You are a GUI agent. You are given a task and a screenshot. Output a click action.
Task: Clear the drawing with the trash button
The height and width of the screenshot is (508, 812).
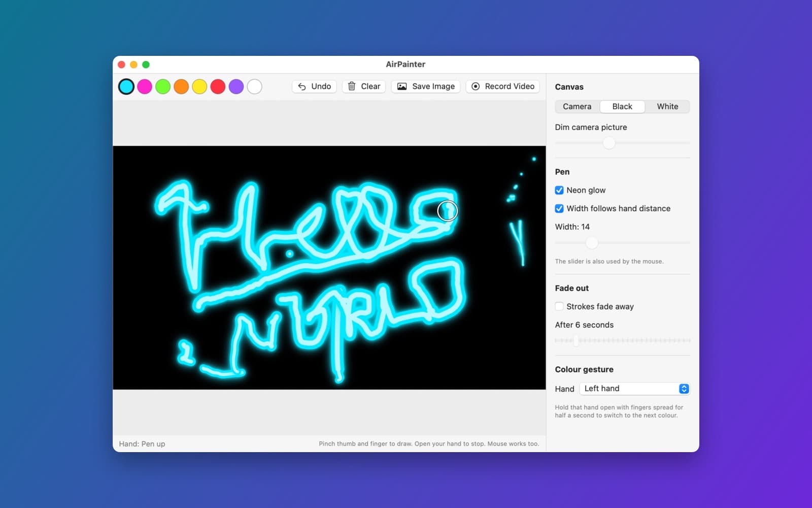point(364,86)
